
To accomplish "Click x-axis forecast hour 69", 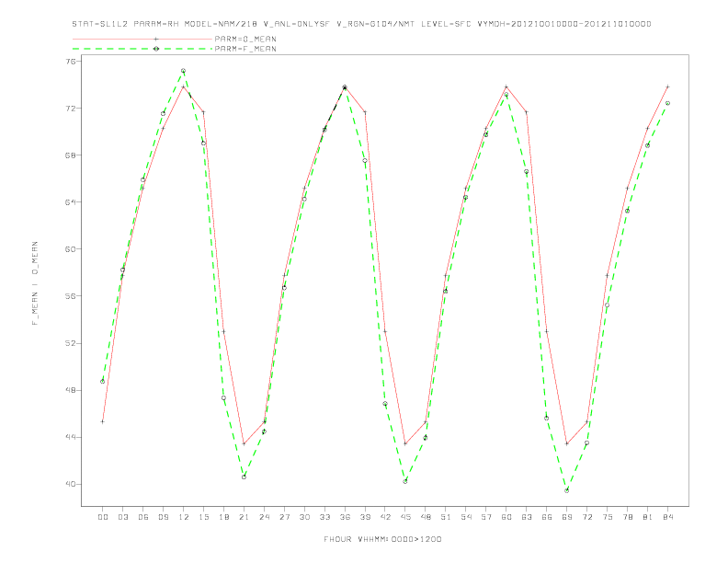I will (x=567, y=517).
